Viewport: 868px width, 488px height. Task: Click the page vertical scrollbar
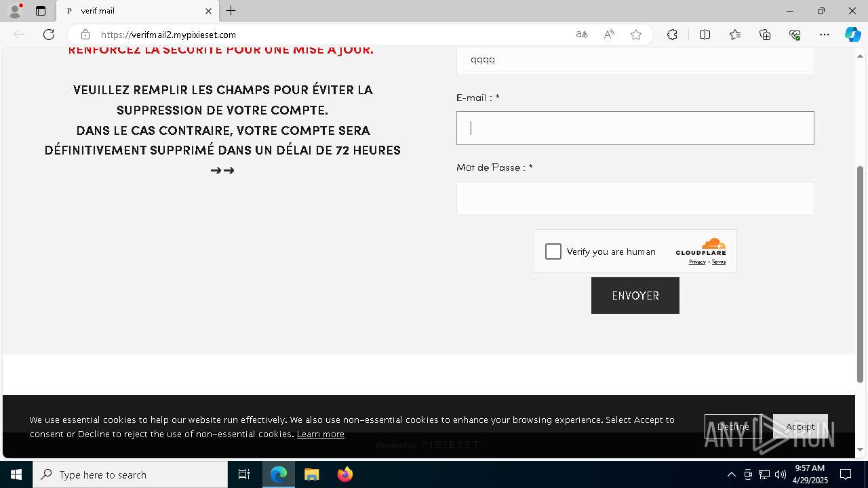click(x=860, y=274)
